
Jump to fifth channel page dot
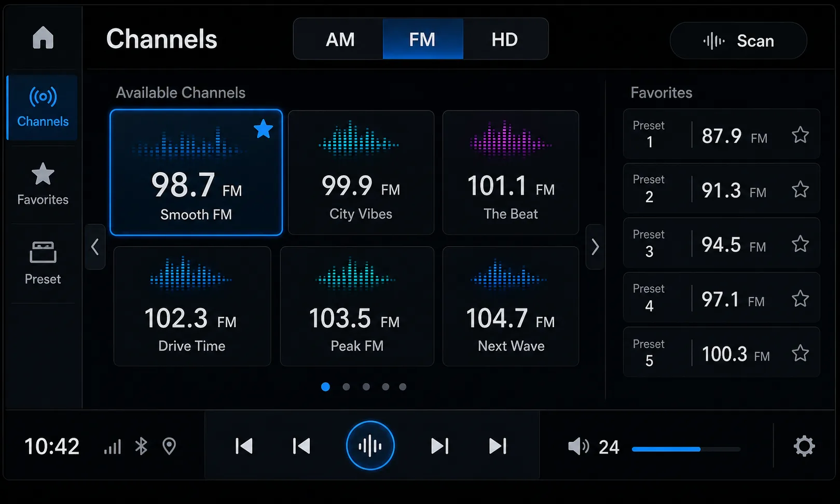pos(403,387)
